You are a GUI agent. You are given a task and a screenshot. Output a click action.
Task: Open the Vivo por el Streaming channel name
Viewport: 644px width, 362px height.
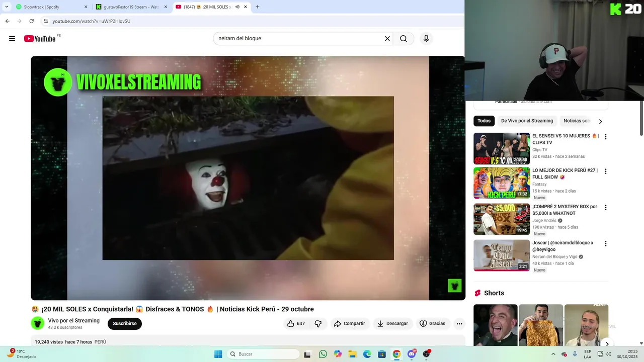74,321
